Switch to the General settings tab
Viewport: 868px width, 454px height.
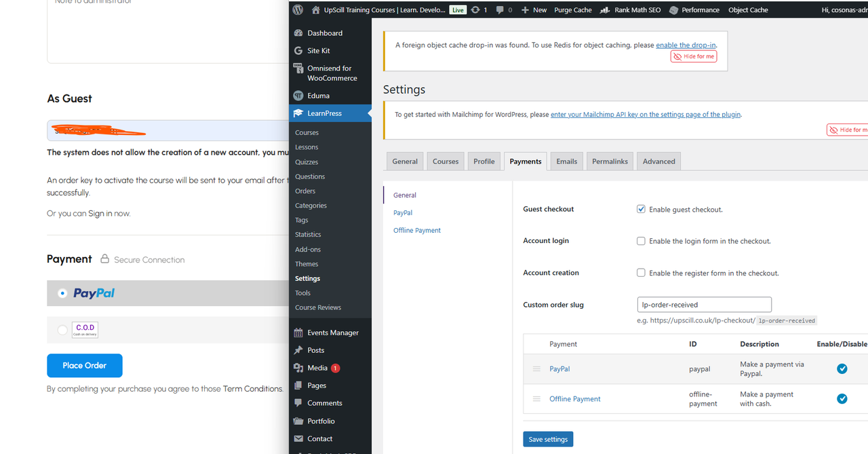pos(405,162)
